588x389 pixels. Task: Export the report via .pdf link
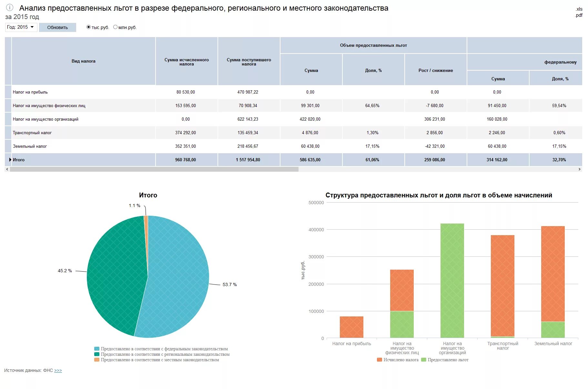[579, 15]
